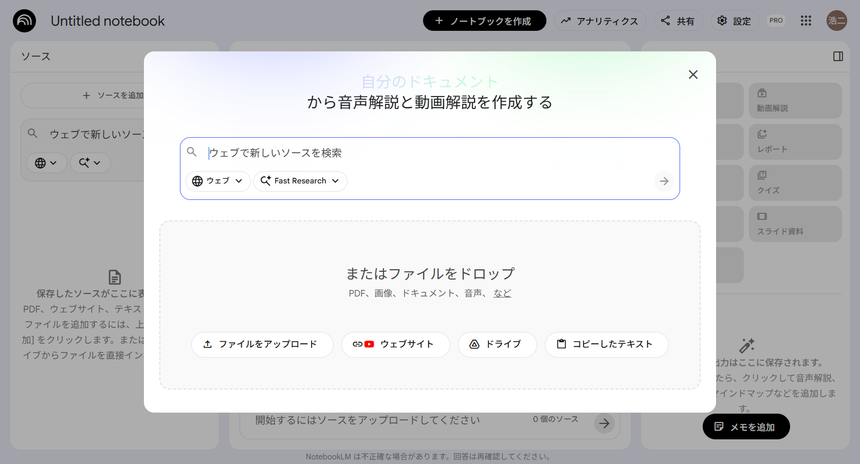Click ファイルをアップロード button

[260, 344]
